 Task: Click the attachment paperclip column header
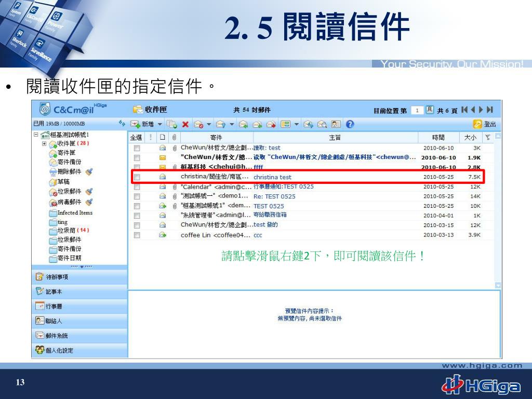click(174, 137)
